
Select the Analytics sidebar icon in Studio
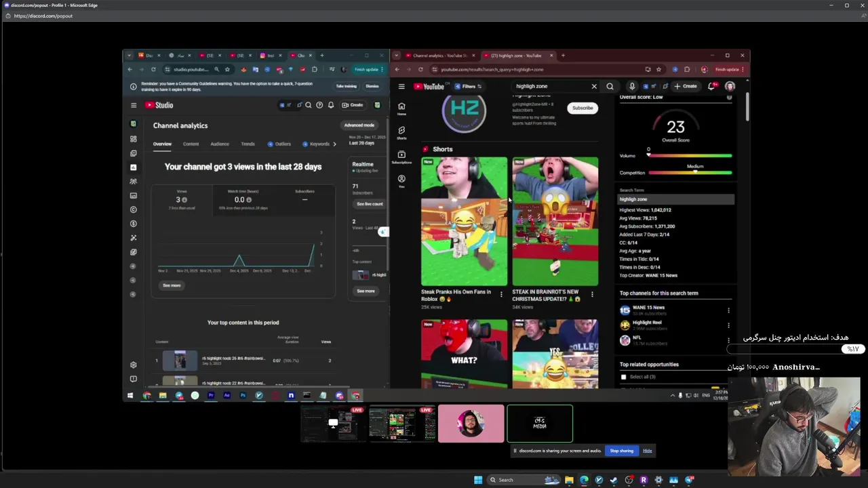(x=134, y=167)
